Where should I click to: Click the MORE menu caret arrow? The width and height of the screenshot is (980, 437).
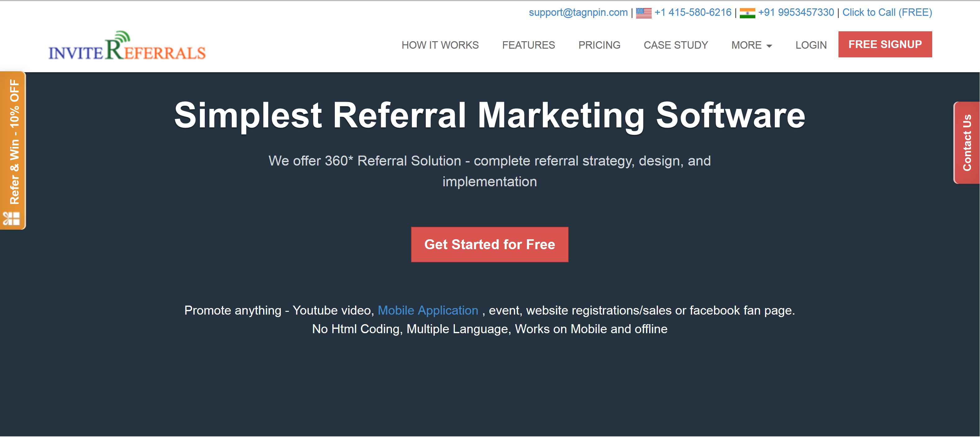pyautogui.click(x=769, y=46)
